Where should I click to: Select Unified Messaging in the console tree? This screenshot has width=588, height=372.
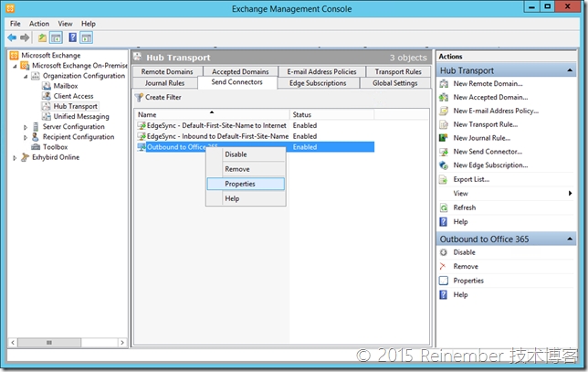81,116
